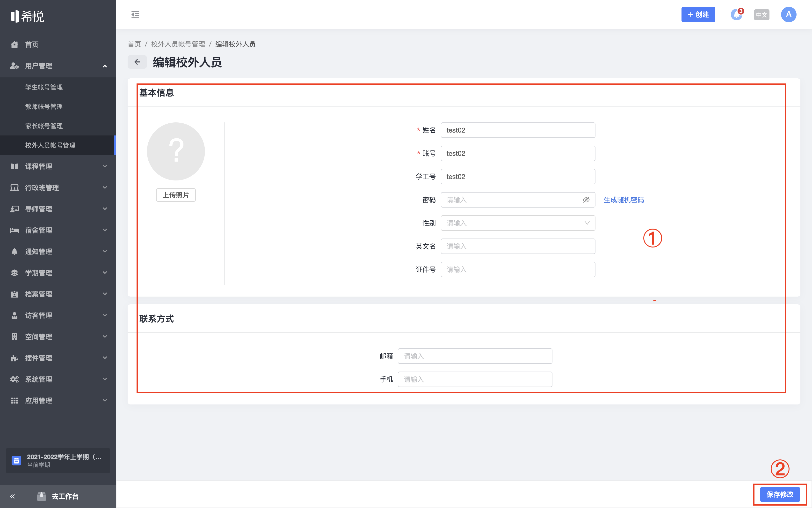Click the 邮箱 input field
812x508 pixels.
pos(475,356)
